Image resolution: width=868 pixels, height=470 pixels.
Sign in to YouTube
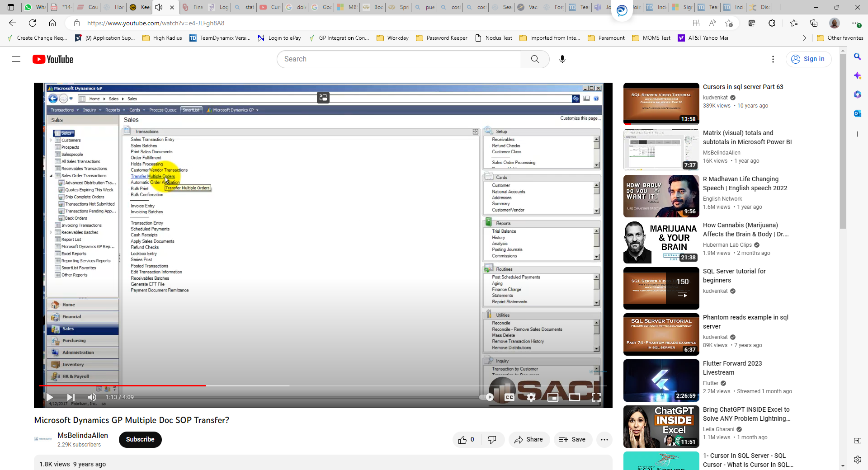808,59
